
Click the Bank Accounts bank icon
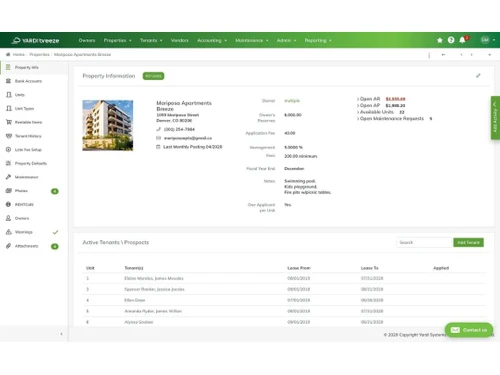pos(8,81)
